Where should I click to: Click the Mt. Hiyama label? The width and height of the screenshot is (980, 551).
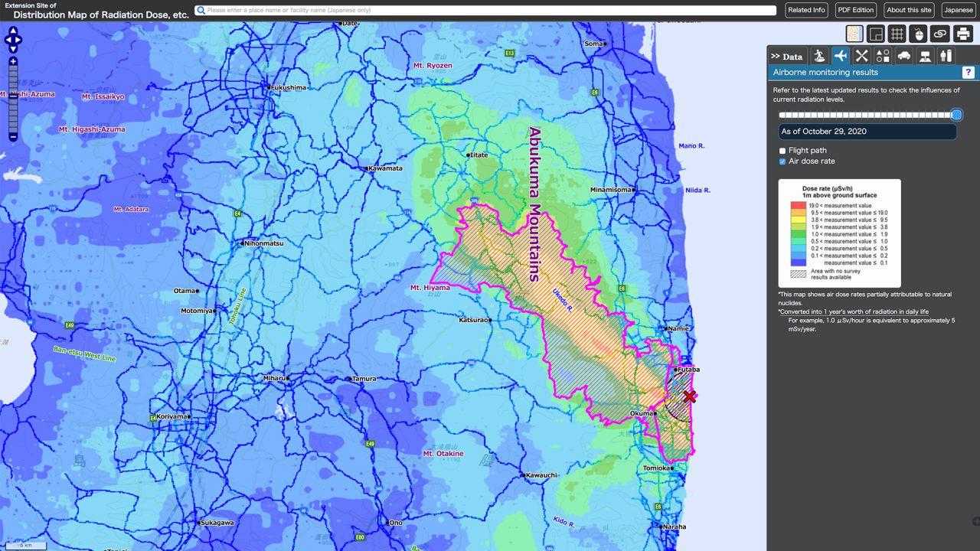click(x=430, y=288)
